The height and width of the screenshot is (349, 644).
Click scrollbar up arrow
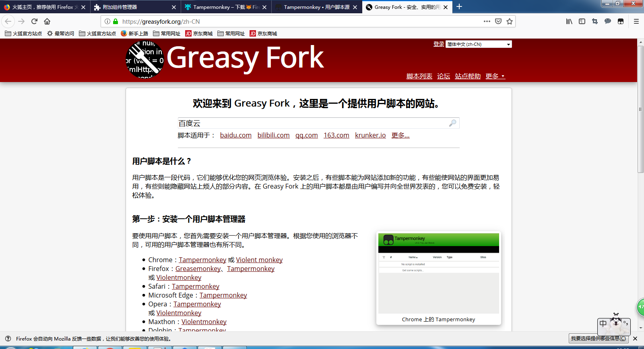(x=640, y=42)
